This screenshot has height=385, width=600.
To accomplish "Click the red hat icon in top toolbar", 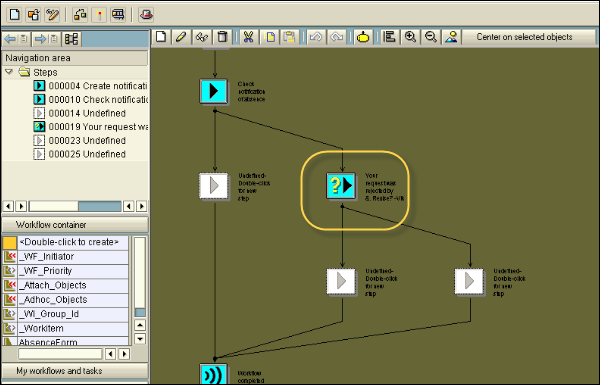I will point(146,15).
